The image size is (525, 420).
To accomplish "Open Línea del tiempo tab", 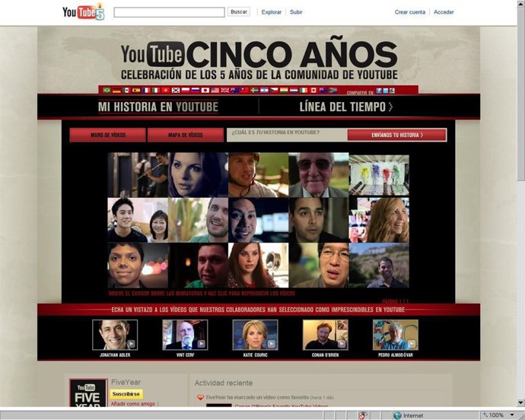I will (346, 107).
